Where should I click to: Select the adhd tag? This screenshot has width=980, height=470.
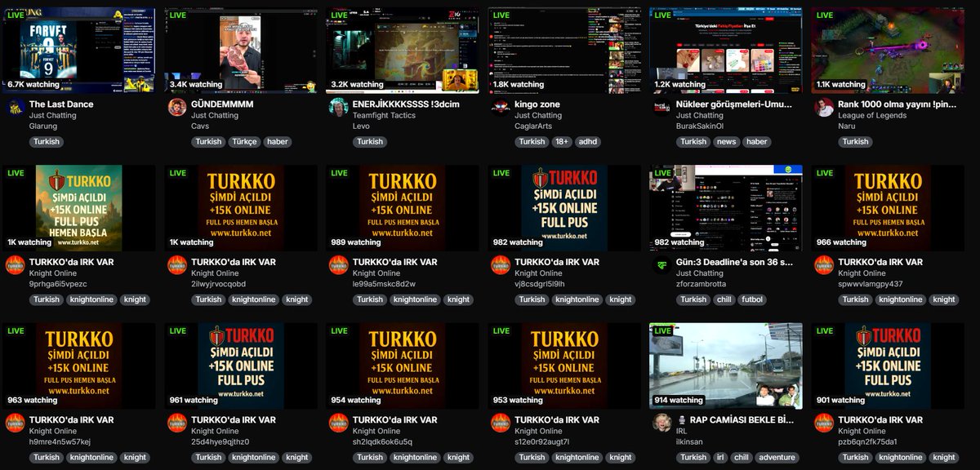(x=586, y=142)
